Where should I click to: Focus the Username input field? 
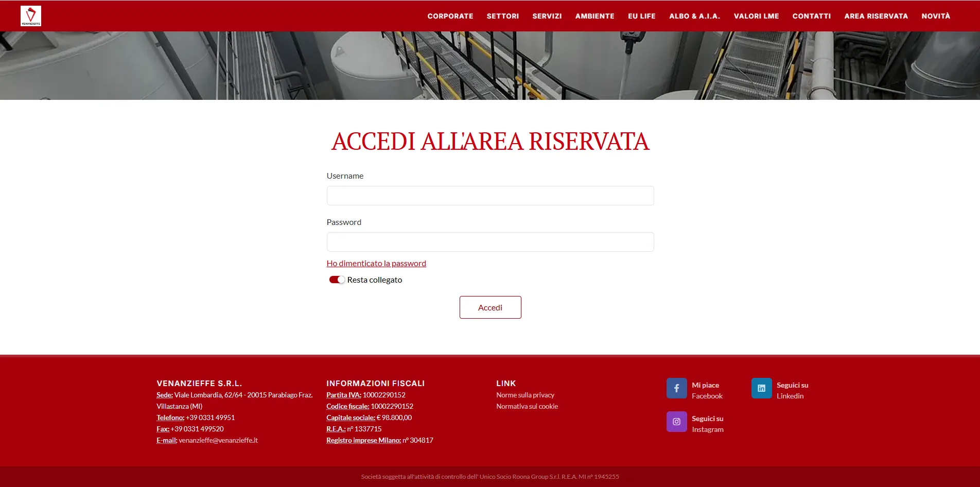(x=490, y=196)
